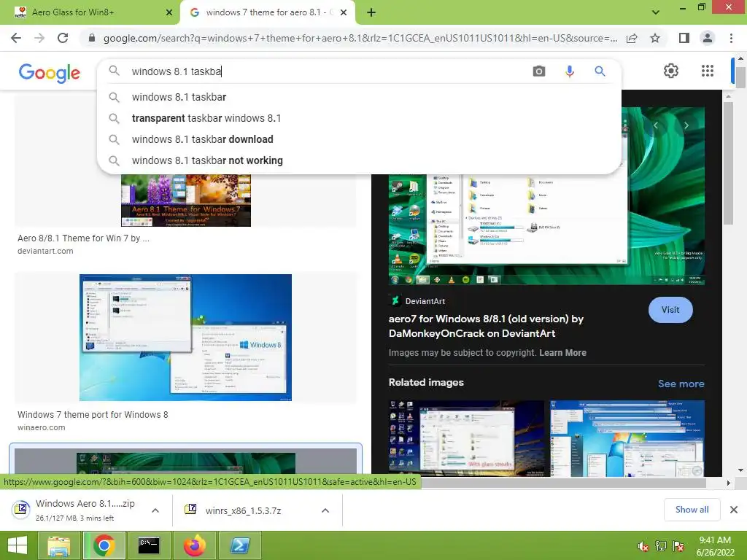The width and height of the screenshot is (747, 560).
Task: Click the Visit button
Action: point(670,310)
